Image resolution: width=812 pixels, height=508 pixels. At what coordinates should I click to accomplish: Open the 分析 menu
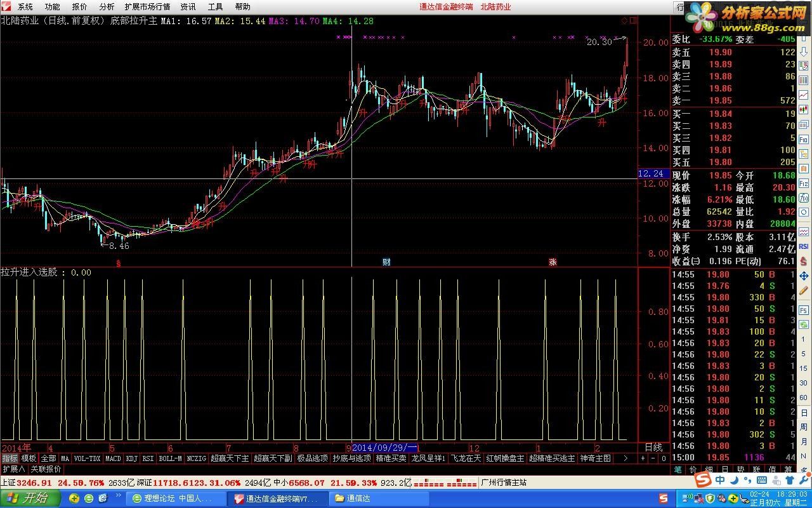(107, 7)
